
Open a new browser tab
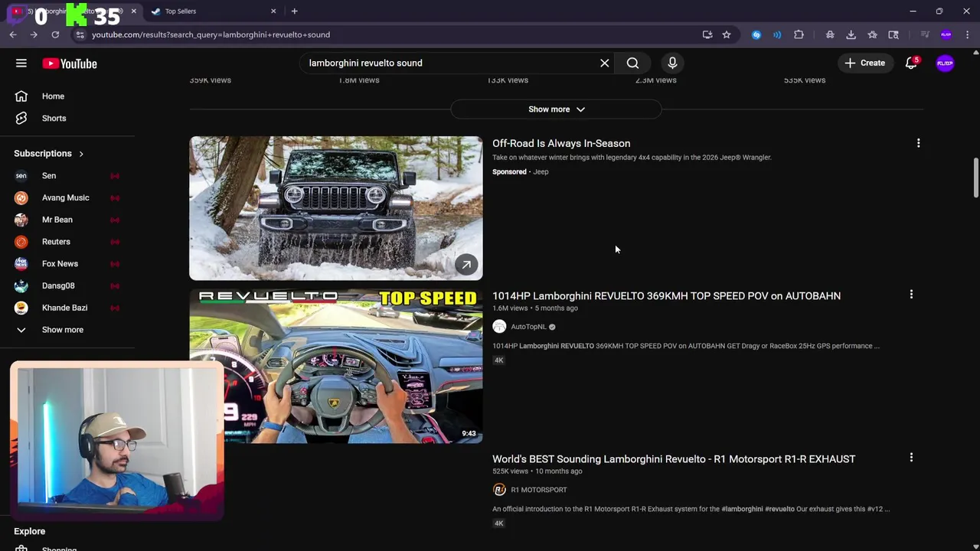click(x=294, y=11)
